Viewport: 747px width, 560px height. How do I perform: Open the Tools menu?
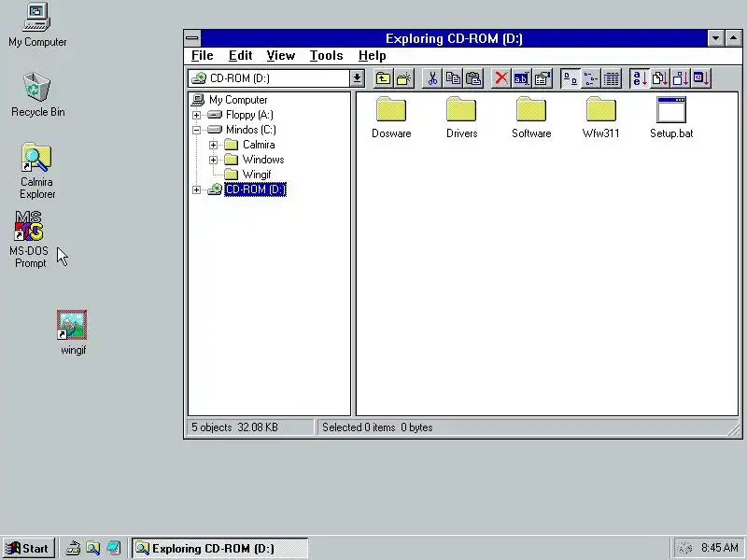[x=326, y=56]
